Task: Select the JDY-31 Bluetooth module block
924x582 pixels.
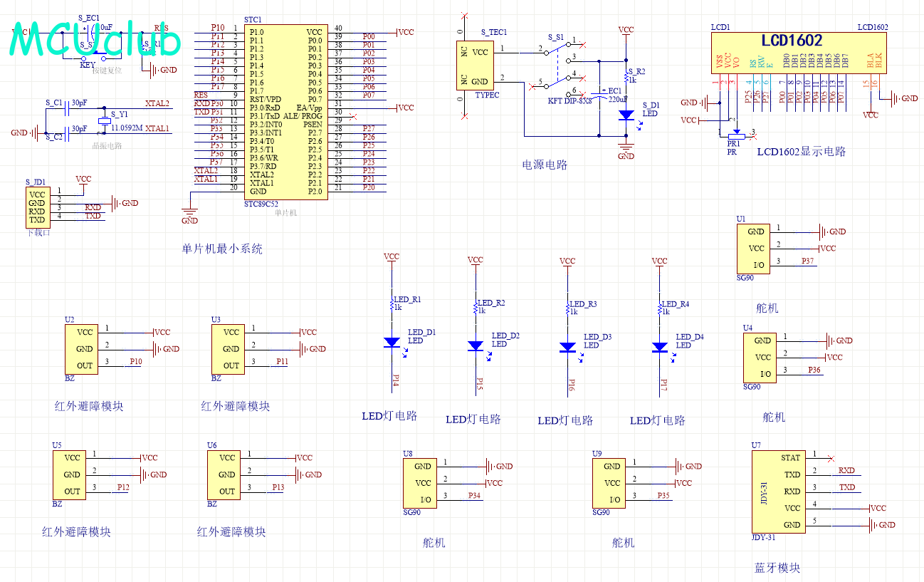Action: [x=778, y=491]
